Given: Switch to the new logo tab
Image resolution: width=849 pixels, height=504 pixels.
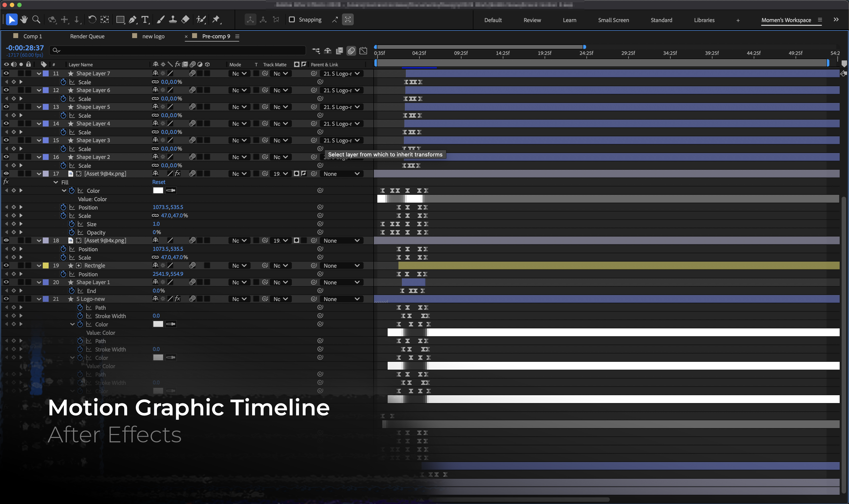Looking at the screenshot, I should [153, 36].
